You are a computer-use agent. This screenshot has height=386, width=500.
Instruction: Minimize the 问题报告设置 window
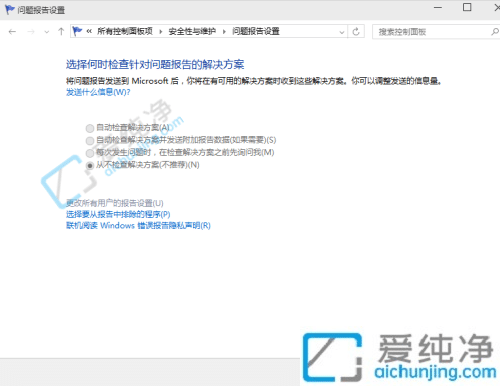pyautogui.click(x=438, y=7)
